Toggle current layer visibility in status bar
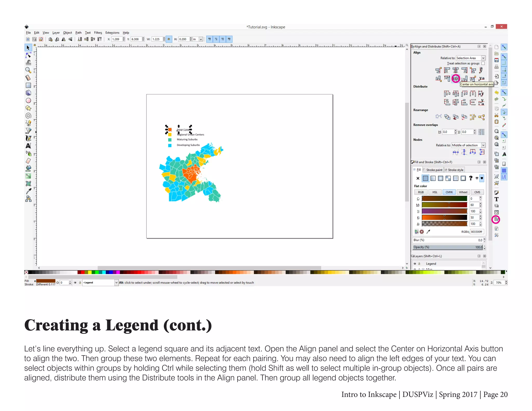532x411 pixels. pos(75,283)
